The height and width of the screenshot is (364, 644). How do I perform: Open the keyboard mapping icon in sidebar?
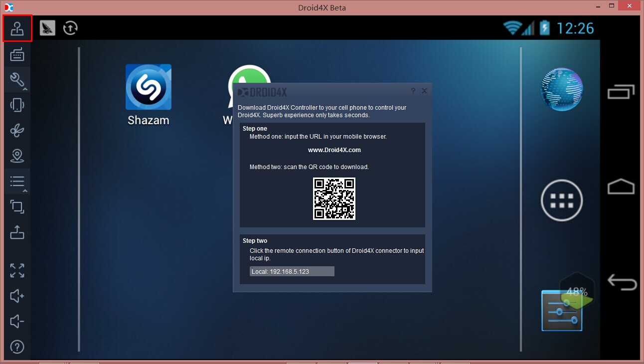coord(17,54)
